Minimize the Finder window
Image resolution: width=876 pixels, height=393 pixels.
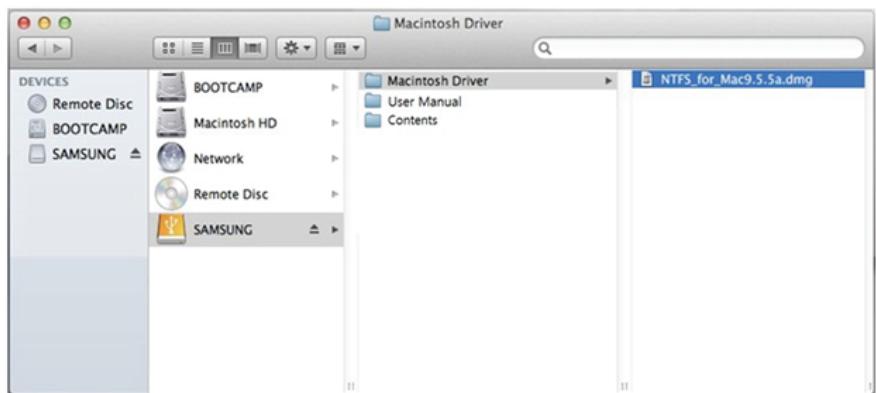pos(44,23)
